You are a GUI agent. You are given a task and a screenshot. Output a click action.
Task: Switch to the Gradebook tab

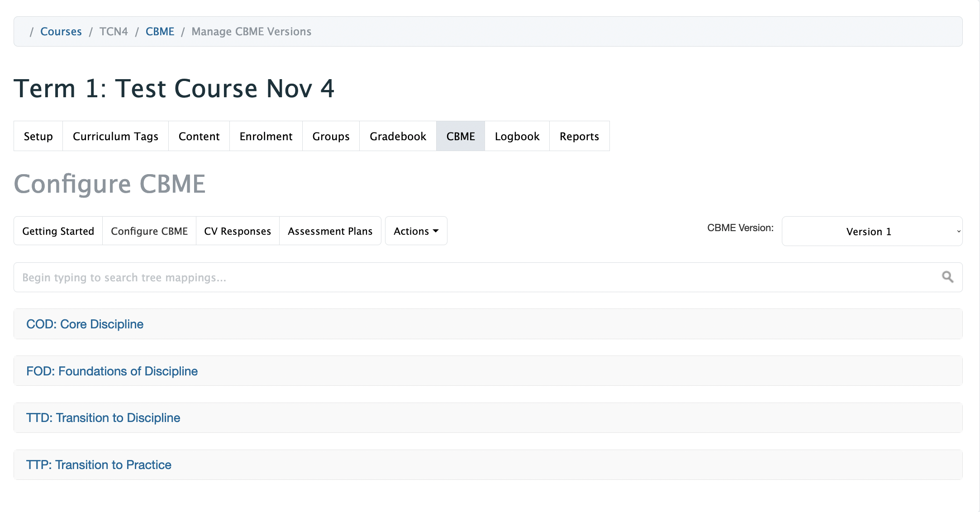pos(398,136)
